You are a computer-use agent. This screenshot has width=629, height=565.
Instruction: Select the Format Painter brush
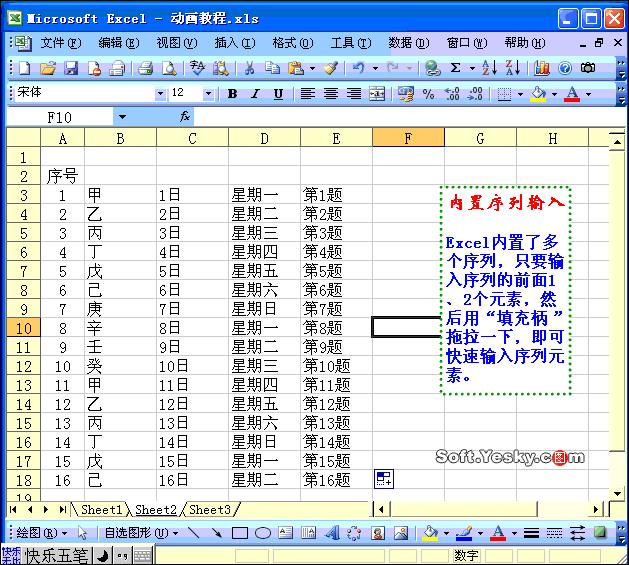pos(331,68)
